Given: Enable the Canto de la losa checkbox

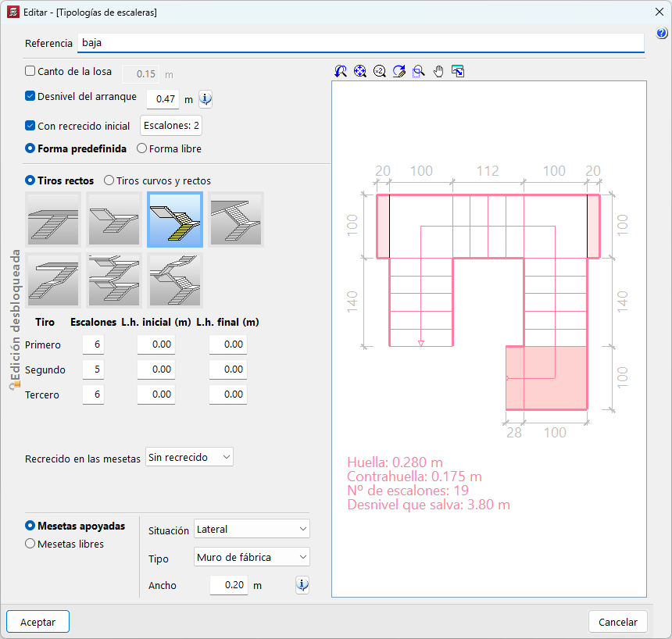Looking at the screenshot, I should pyautogui.click(x=30, y=71).
